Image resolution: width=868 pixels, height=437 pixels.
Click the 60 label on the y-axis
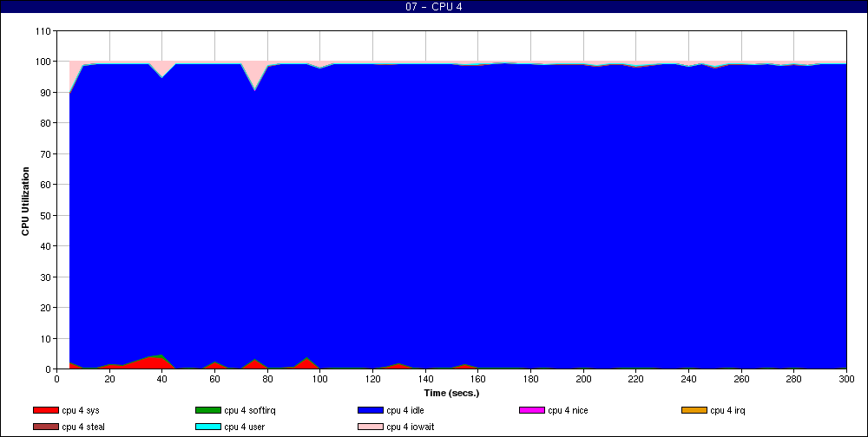pyautogui.click(x=45, y=185)
